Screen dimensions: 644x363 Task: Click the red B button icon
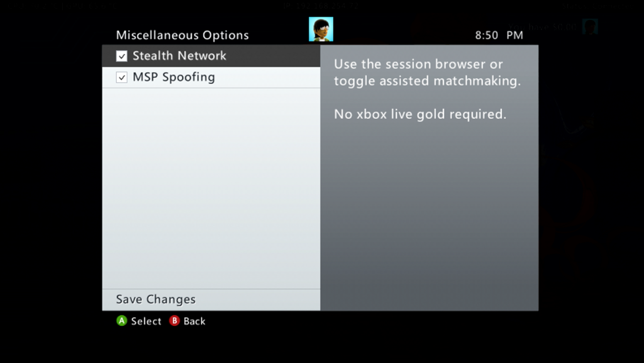click(174, 321)
